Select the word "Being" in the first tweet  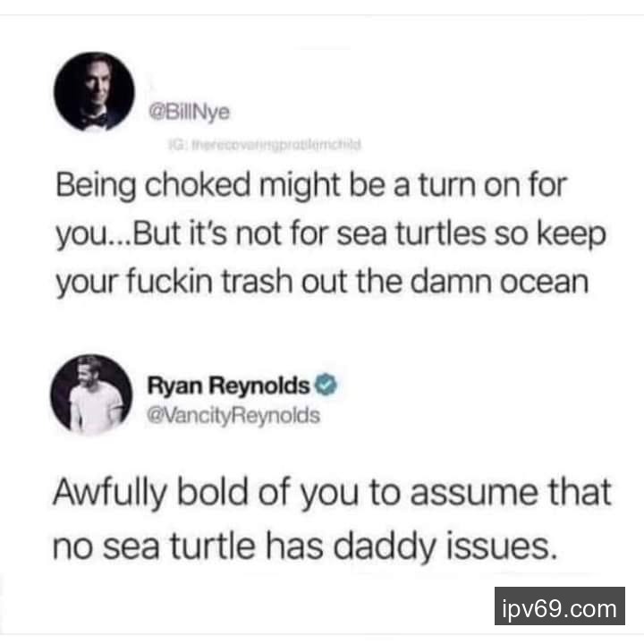point(96,186)
